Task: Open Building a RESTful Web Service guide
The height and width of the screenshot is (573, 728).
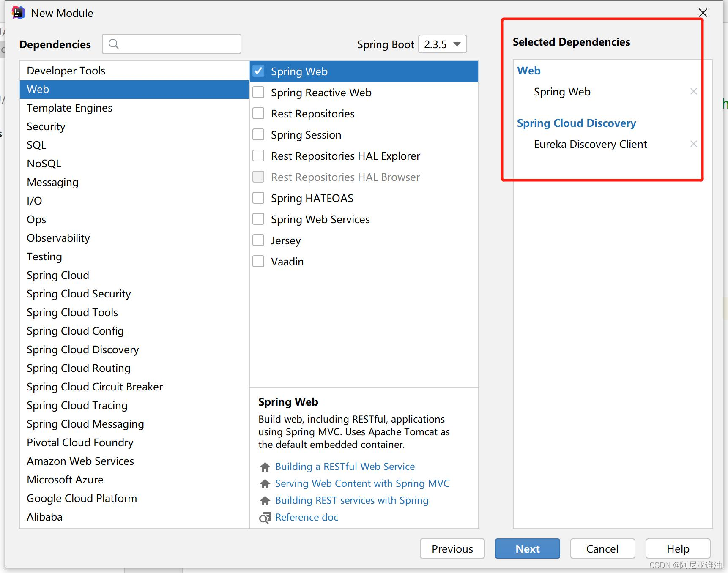Action: [x=345, y=467]
